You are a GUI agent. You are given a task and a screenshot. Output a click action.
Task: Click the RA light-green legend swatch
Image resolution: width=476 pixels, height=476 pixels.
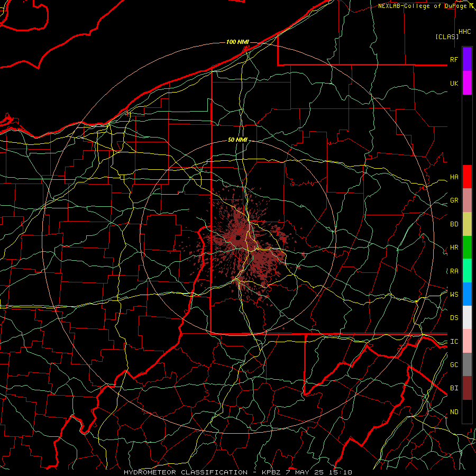tap(467, 271)
